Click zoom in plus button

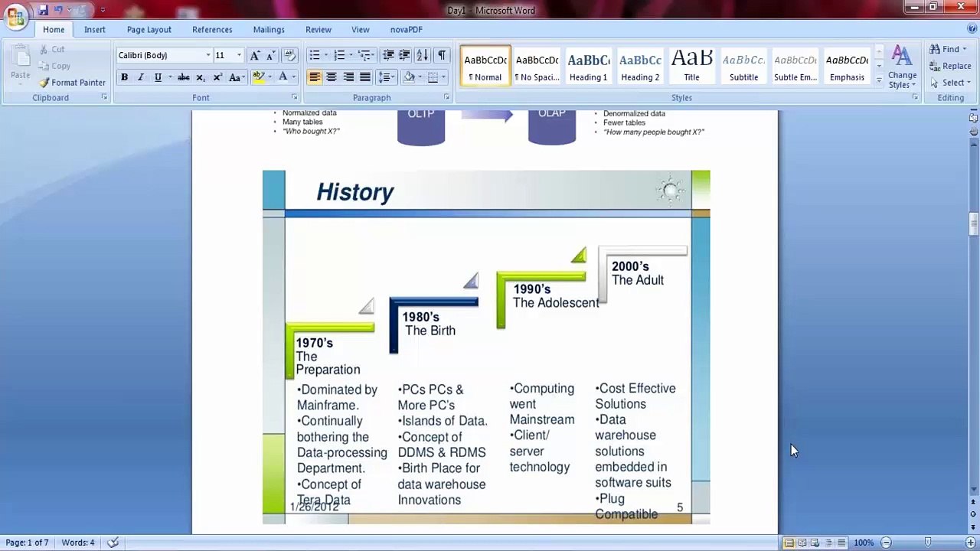coord(970,543)
